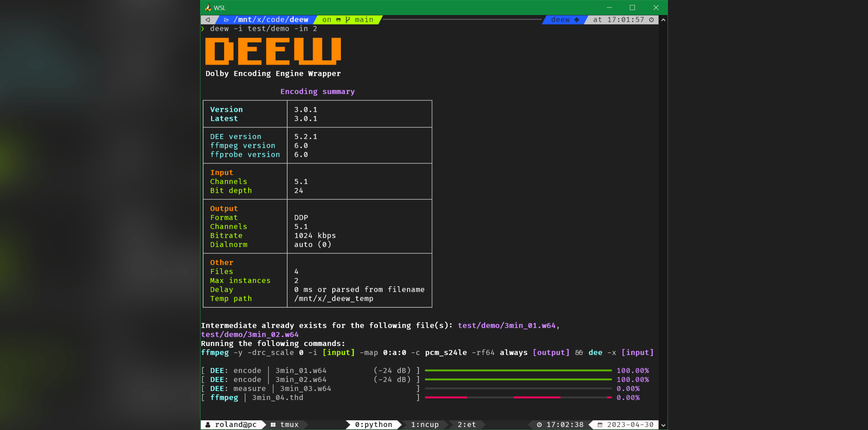Switch to the 2:et tmux window
Screen dimensions: 868x430
pyautogui.click(x=466, y=424)
